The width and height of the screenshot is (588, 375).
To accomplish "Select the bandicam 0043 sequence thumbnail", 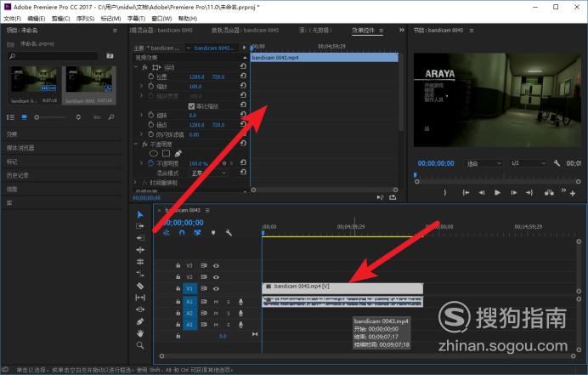I will pyautogui.click(x=89, y=80).
